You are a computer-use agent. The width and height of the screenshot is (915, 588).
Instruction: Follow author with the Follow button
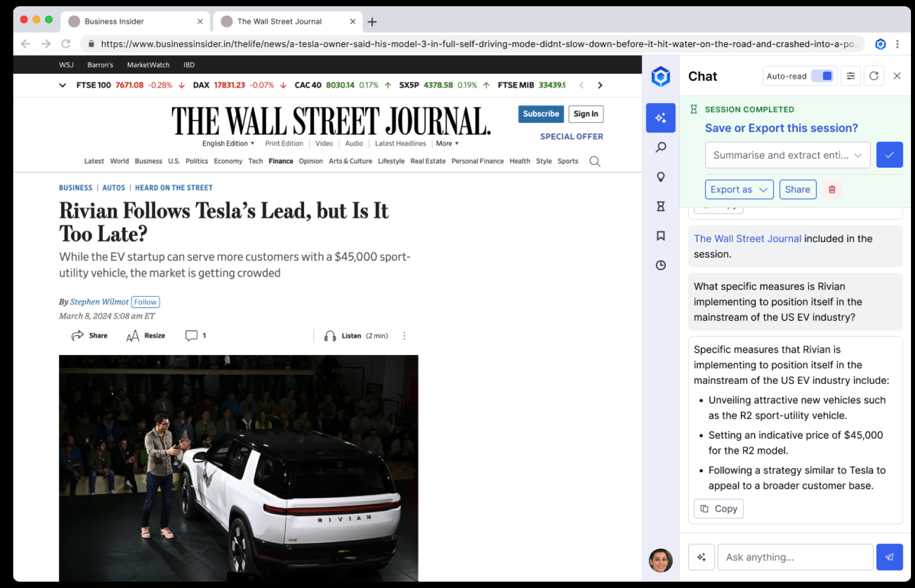145,302
